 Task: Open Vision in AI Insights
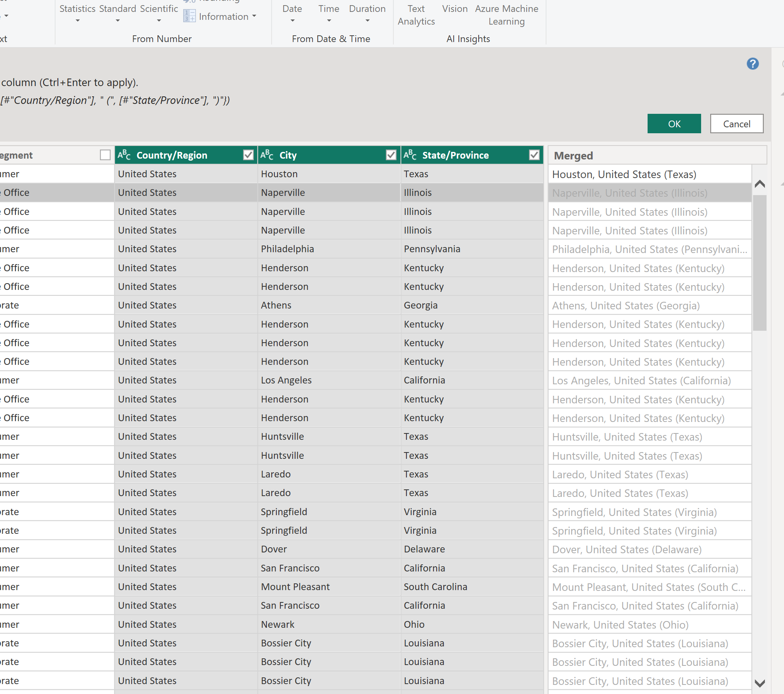(x=454, y=9)
